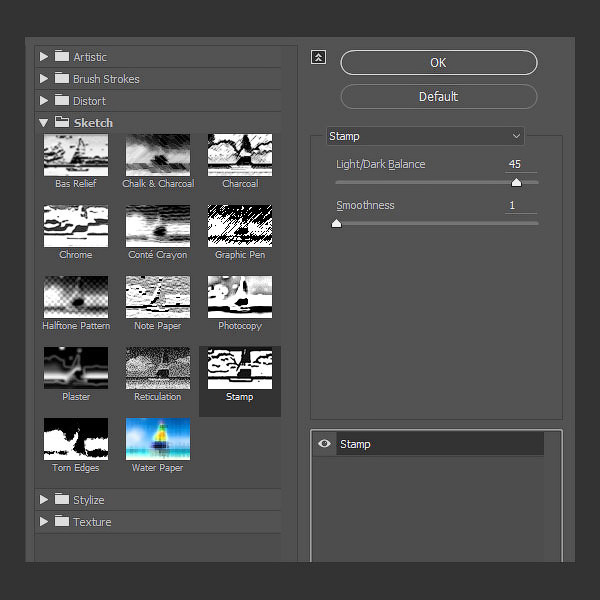Click the Texture category label
The height and width of the screenshot is (600, 600).
tap(92, 522)
